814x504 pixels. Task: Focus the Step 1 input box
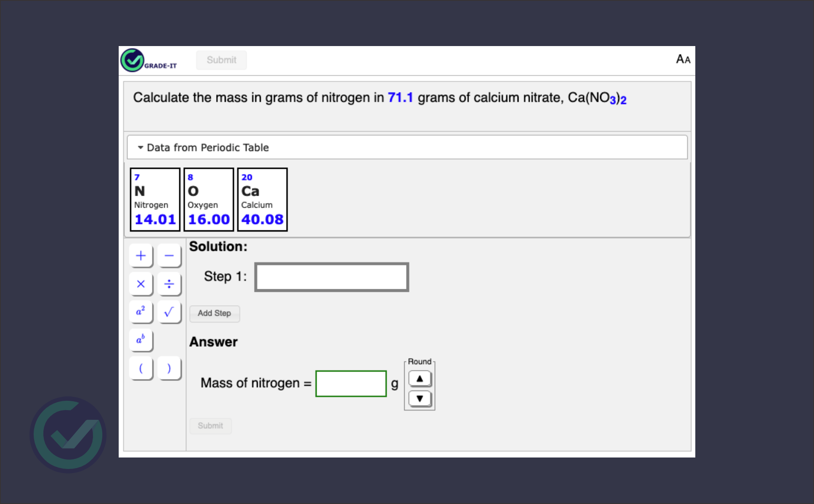coord(331,277)
